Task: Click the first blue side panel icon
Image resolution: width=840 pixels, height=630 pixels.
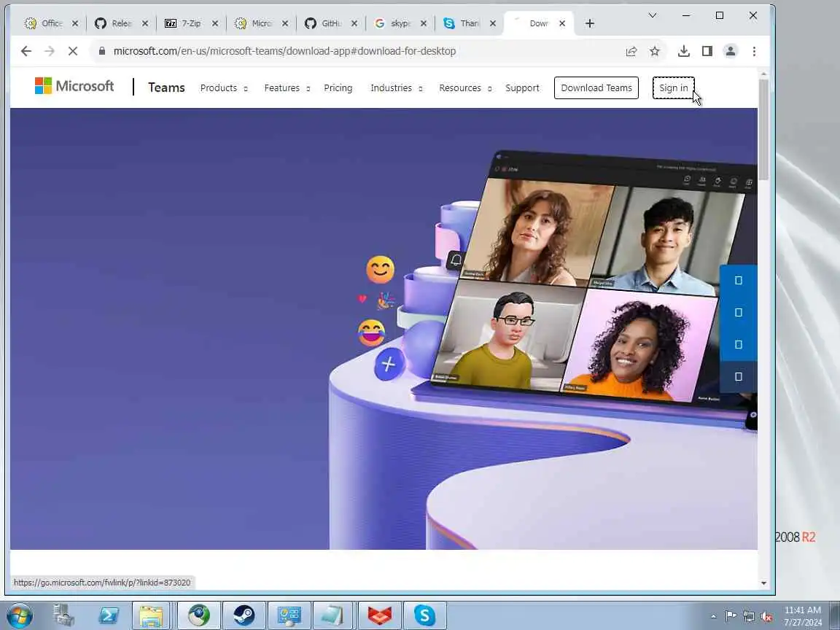Action: [738, 280]
